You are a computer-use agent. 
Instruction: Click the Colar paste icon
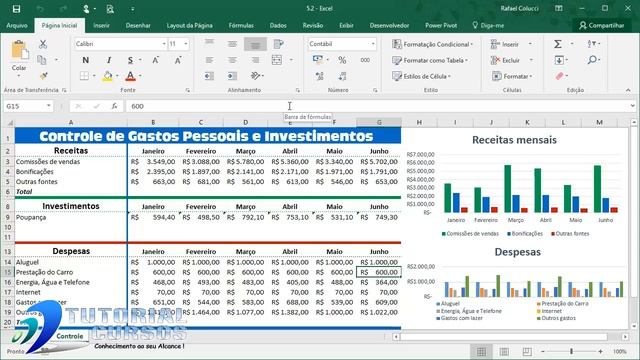point(19,50)
